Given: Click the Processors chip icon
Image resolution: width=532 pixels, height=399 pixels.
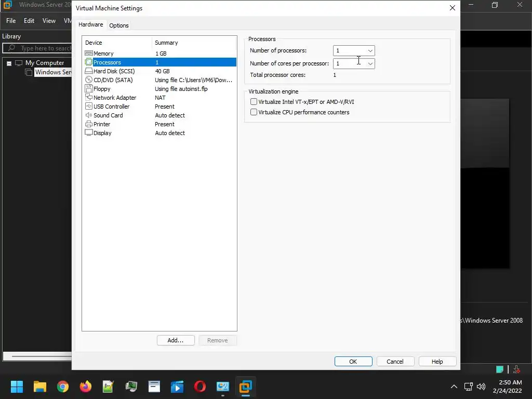Looking at the screenshot, I should (x=88, y=62).
